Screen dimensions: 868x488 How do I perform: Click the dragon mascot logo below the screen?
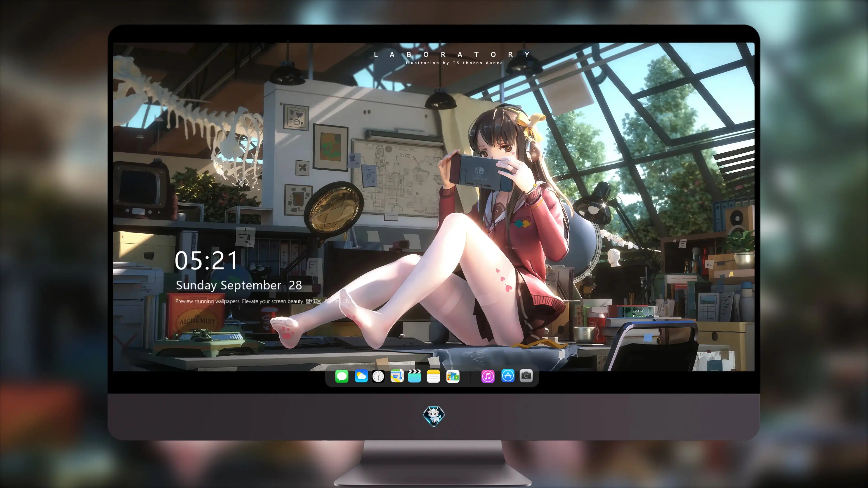[434, 416]
